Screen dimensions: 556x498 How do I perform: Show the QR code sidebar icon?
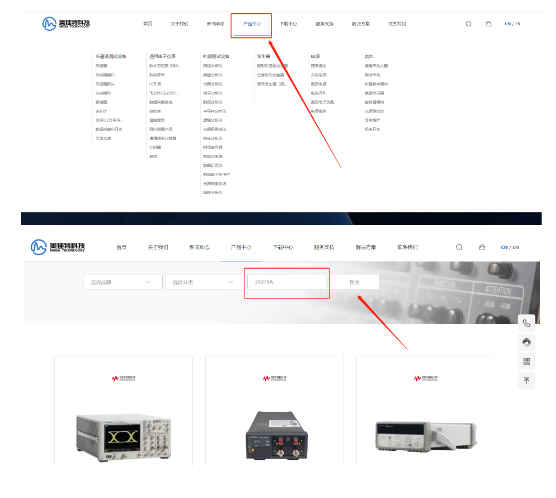tap(527, 361)
